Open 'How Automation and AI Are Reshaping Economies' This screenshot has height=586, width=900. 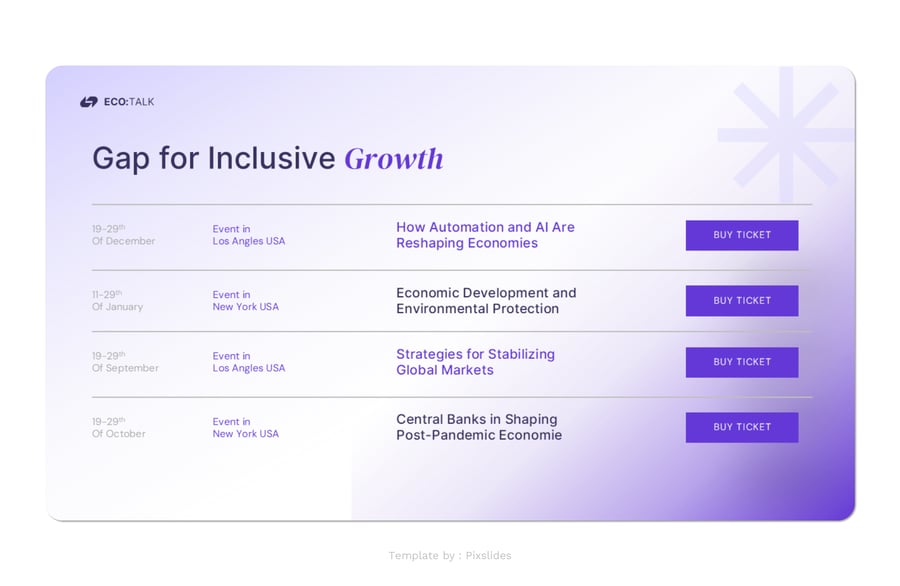pos(485,235)
